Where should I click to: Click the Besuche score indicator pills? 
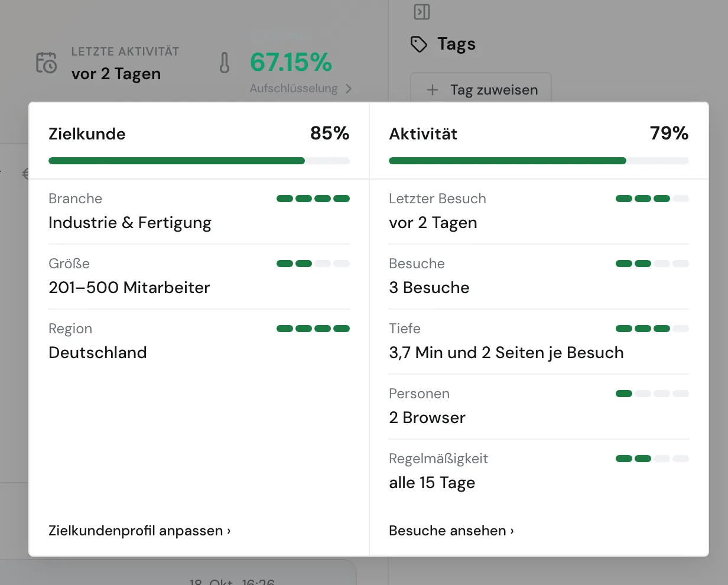point(652,264)
